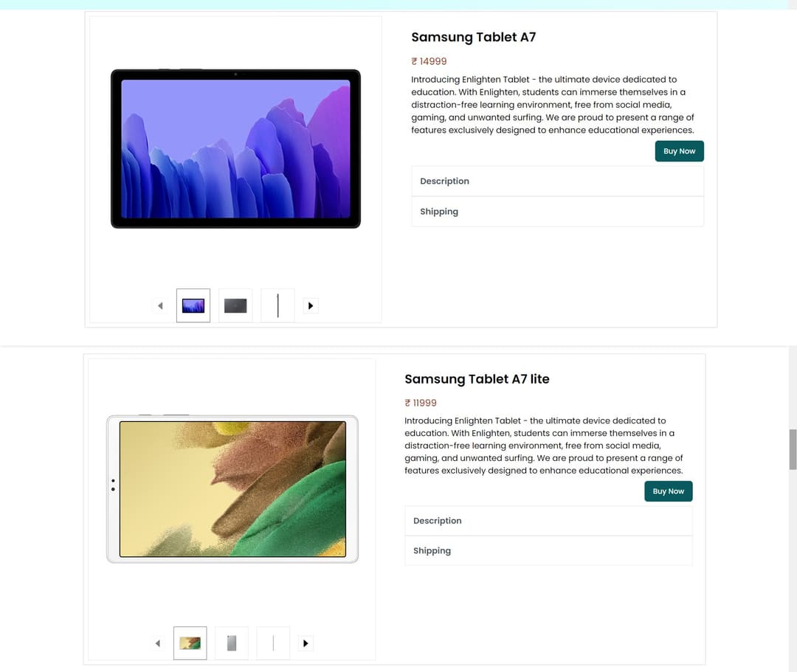Expand Description section for Samsung Tablet A7

coord(558,181)
